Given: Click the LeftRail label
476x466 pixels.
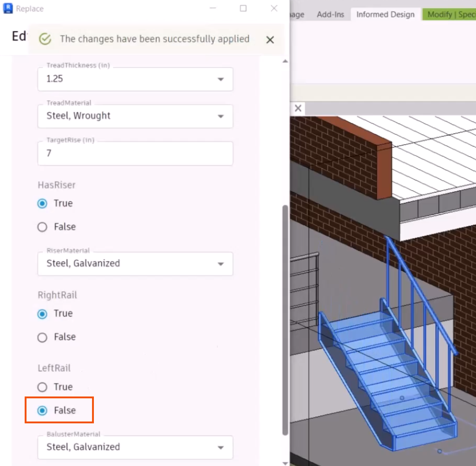Looking at the screenshot, I should point(54,368).
